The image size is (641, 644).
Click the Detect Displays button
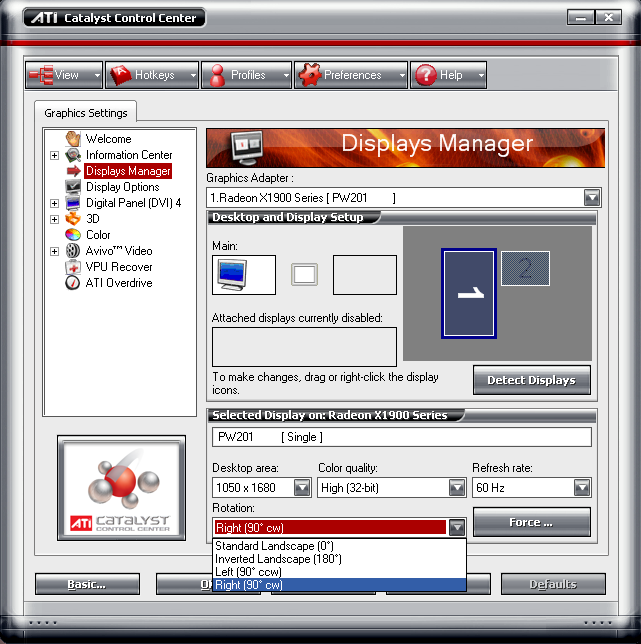532,380
